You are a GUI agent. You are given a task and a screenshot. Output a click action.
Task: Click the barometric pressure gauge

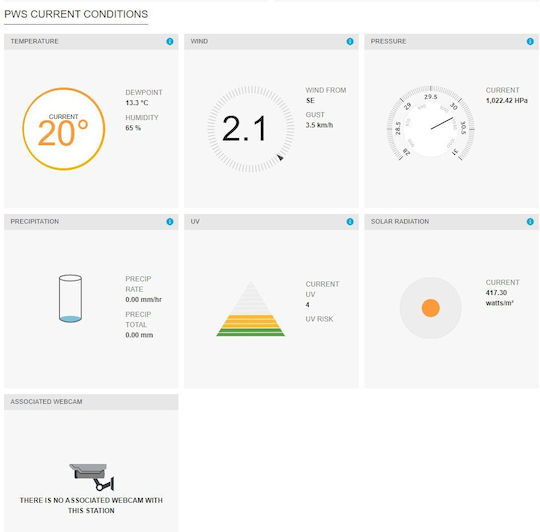click(430, 124)
